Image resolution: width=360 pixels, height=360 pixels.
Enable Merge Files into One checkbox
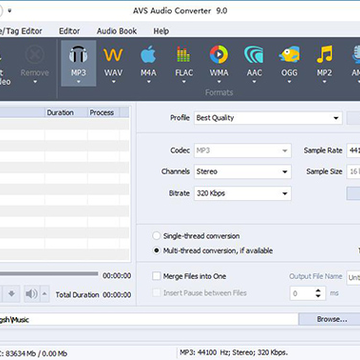click(156, 276)
